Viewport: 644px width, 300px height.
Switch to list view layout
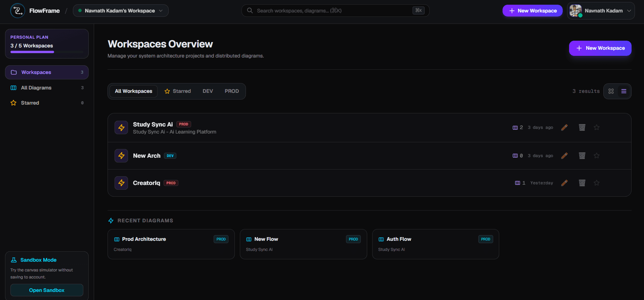tap(624, 91)
